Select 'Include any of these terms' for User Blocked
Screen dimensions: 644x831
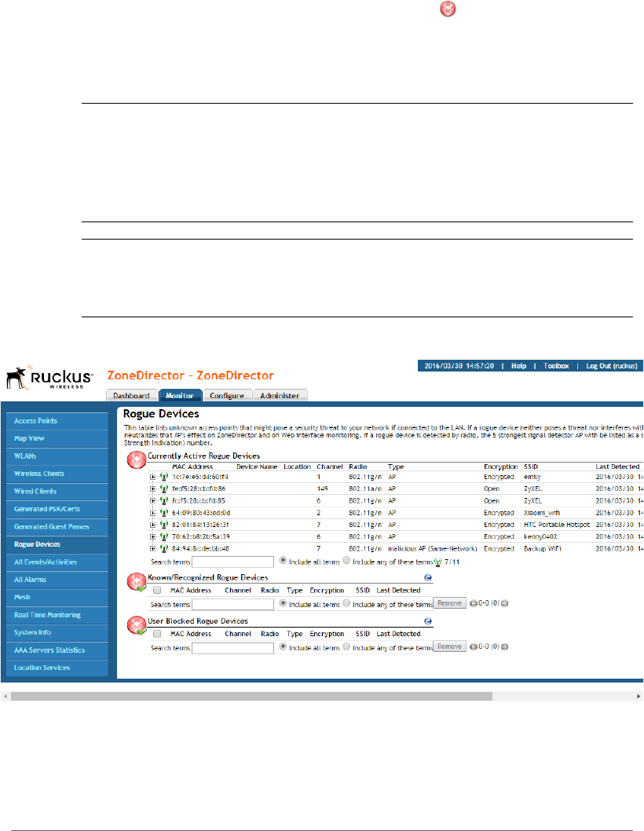point(346,646)
